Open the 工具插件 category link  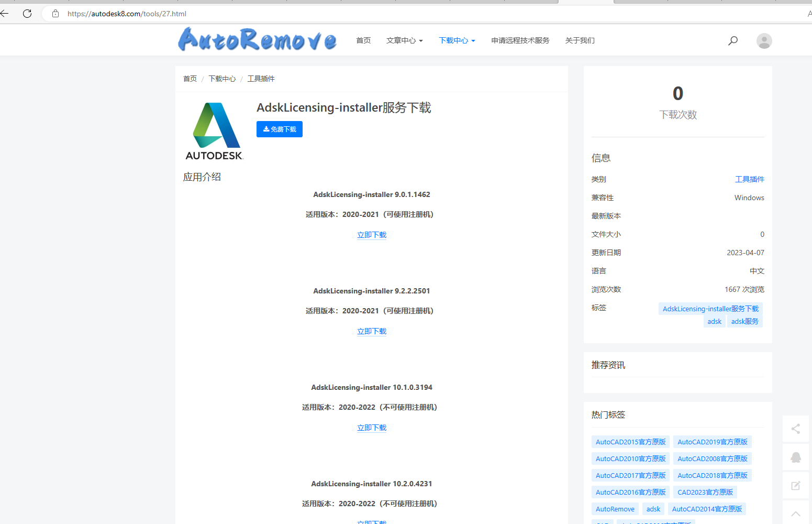[749, 179]
